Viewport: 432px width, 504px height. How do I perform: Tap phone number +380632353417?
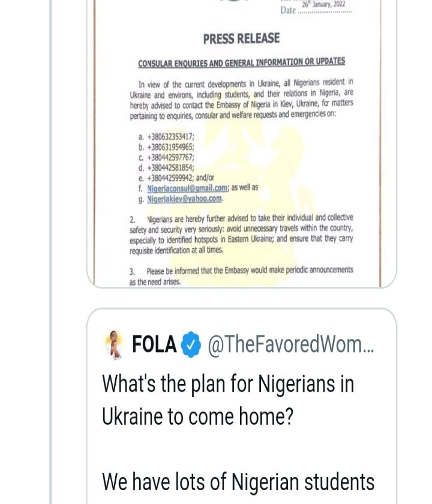pos(170,137)
